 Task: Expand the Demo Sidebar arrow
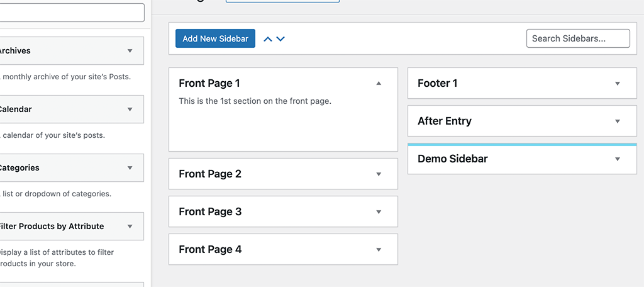point(618,159)
